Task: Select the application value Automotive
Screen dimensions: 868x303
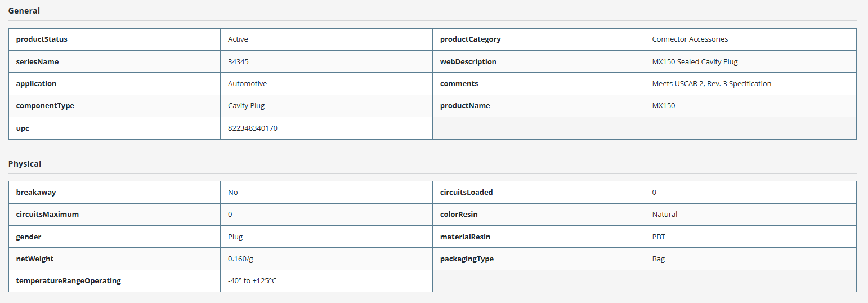Action: coord(248,84)
